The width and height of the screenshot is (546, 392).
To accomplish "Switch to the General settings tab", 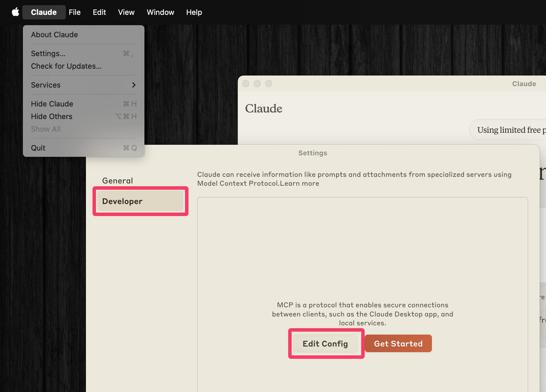I will (x=117, y=181).
